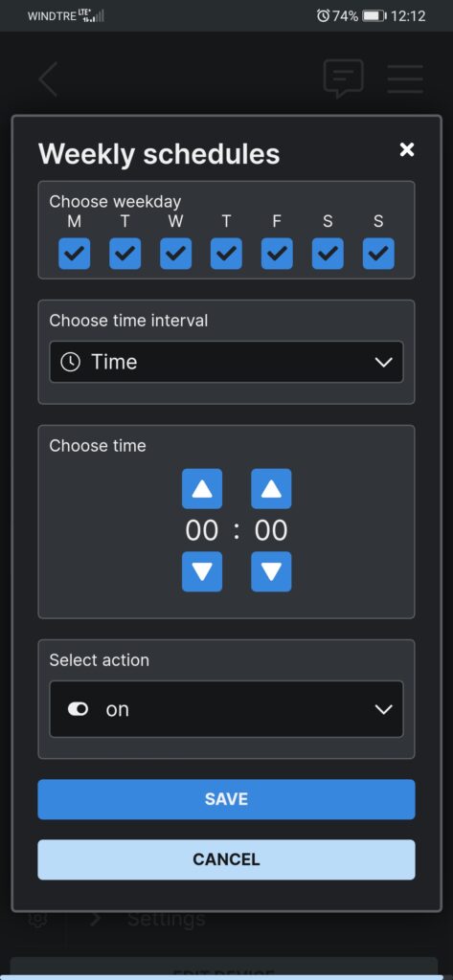Decrease the minutes with the down arrow
Screen dimensions: 453x980
click(271, 571)
